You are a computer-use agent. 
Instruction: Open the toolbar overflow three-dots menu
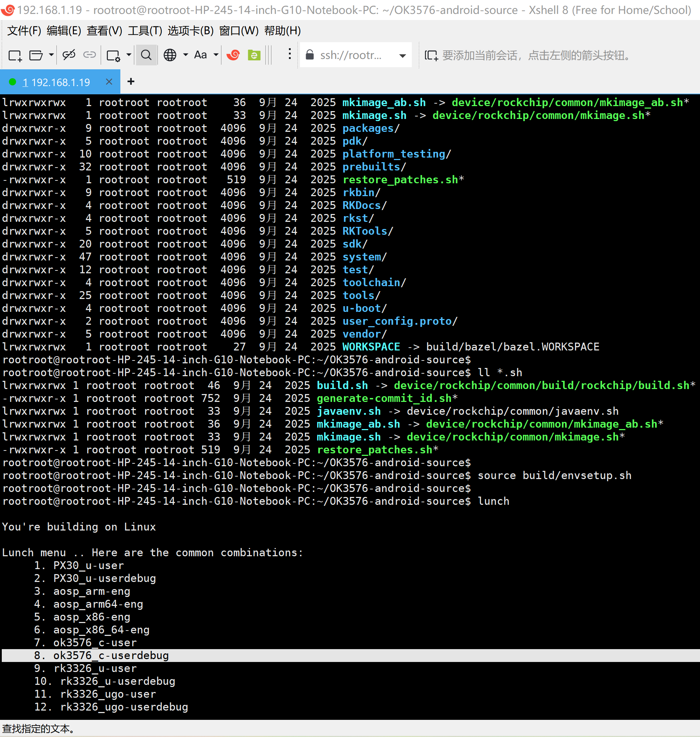[290, 54]
